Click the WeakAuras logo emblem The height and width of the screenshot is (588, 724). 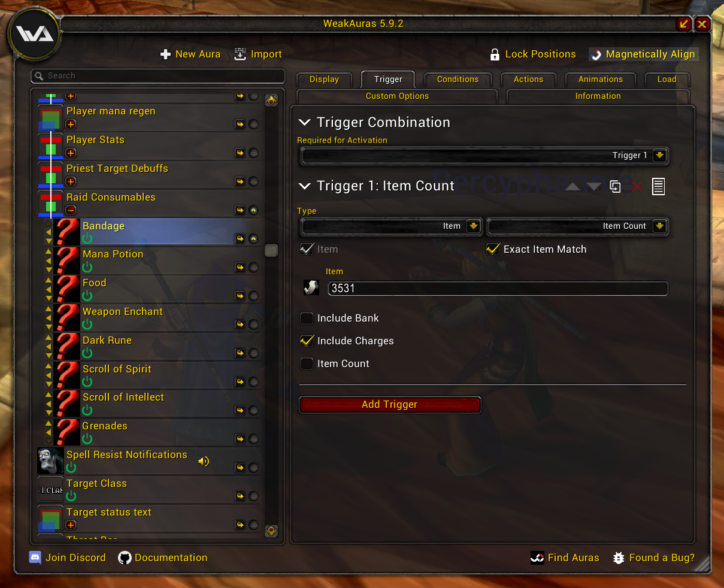click(34, 34)
